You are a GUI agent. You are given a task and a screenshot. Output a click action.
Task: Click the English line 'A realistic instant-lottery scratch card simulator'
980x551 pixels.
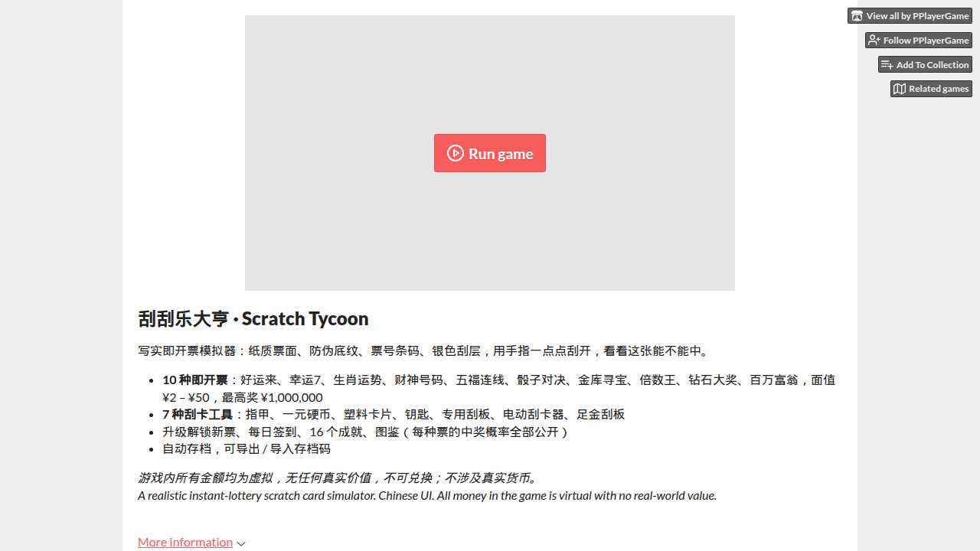427,495
